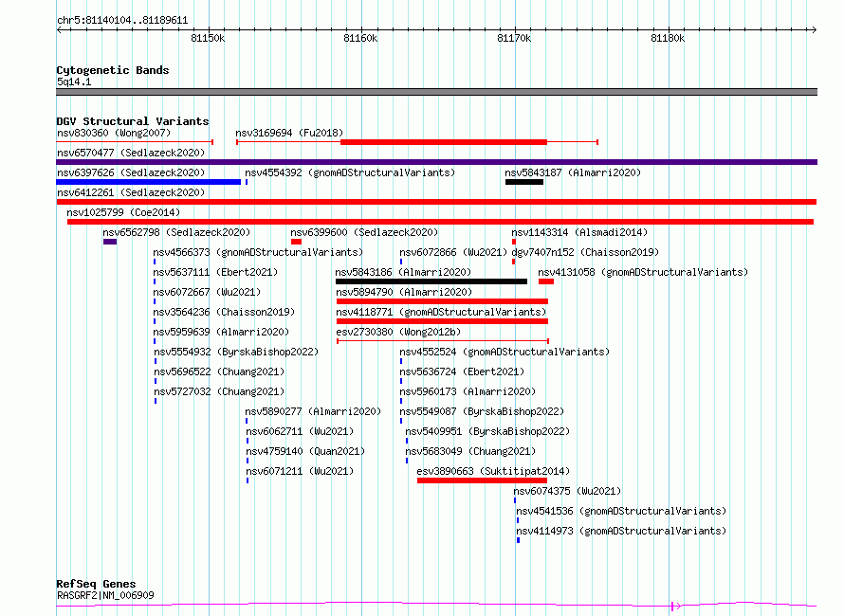Click the nsv830360 (Wong2007) variant label
This screenshot has width=844, height=616.
coord(114,133)
